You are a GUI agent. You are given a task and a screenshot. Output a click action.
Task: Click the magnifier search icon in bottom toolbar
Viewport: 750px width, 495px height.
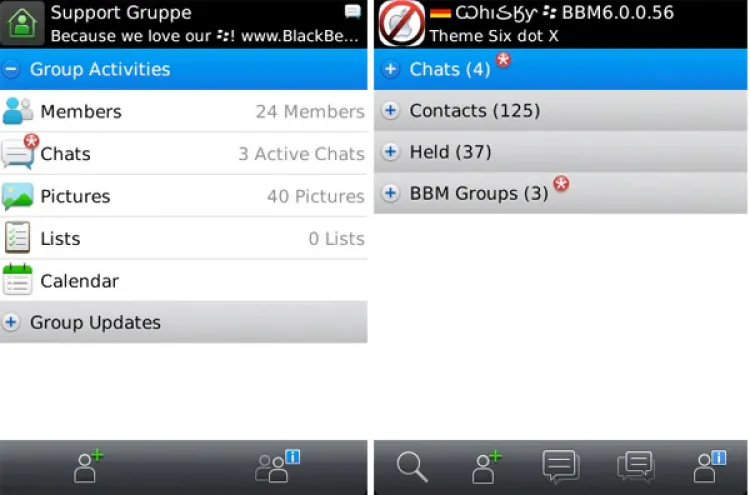[x=412, y=467]
